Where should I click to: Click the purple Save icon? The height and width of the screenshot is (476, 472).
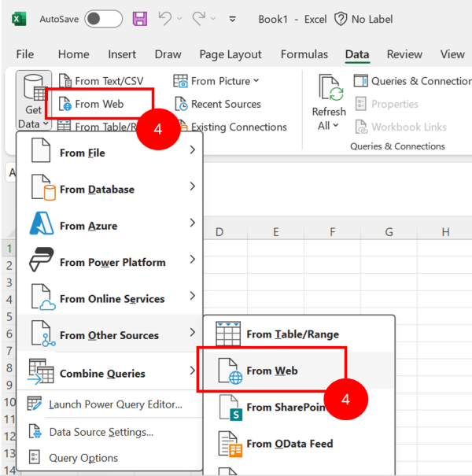[x=140, y=19]
